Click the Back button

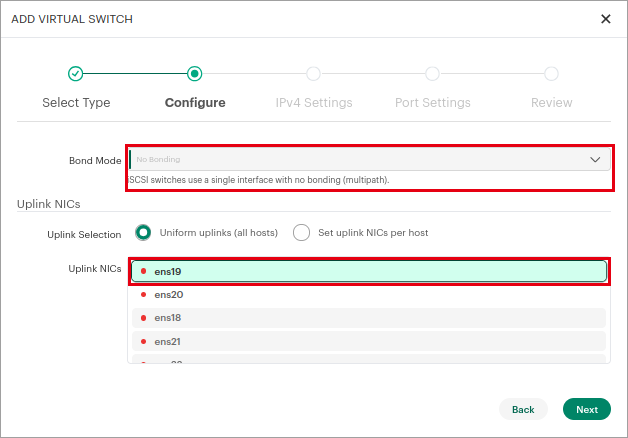pyautogui.click(x=523, y=409)
